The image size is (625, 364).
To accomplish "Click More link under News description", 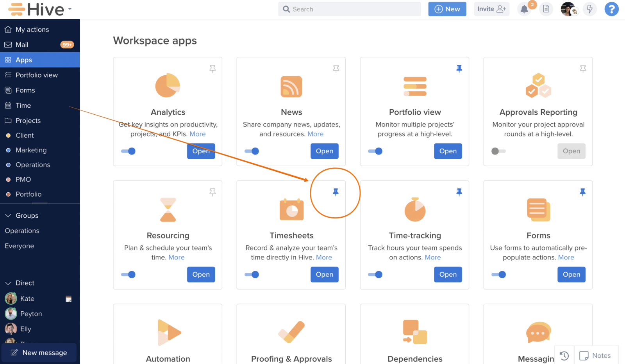I will [315, 134].
